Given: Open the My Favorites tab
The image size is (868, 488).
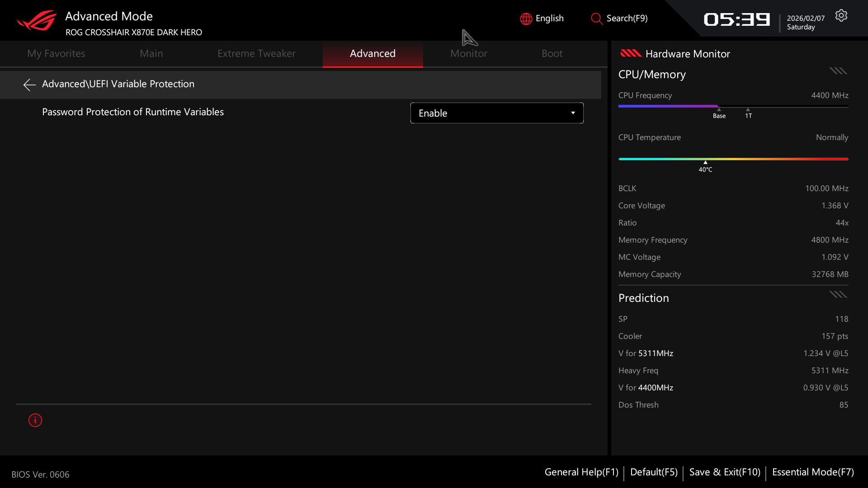Looking at the screenshot, I should tap(56, 53).
